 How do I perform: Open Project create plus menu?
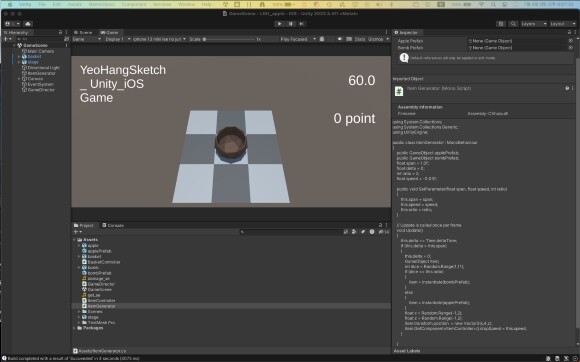(78, 232)
